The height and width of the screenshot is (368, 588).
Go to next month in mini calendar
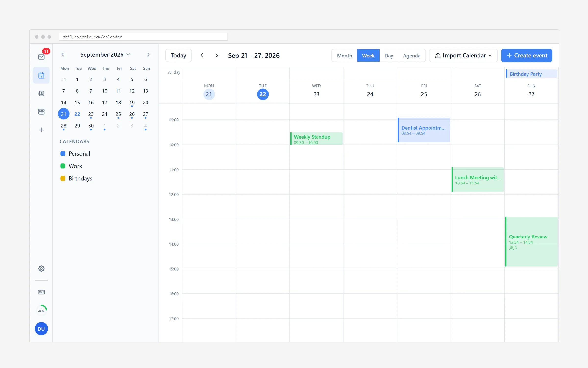click(148, 54)
